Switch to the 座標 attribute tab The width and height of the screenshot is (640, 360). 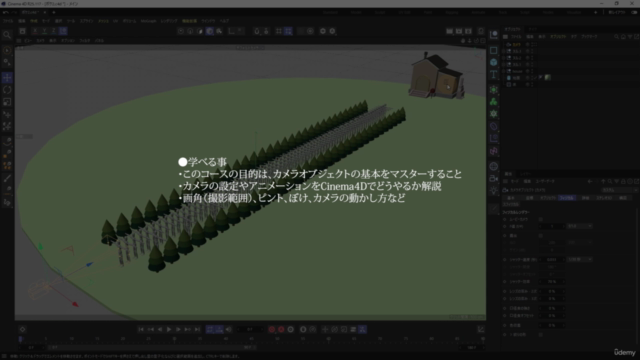coord(529,198)
